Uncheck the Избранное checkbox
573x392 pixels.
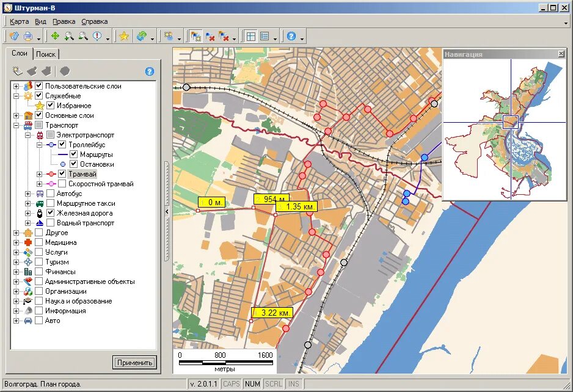51,106
